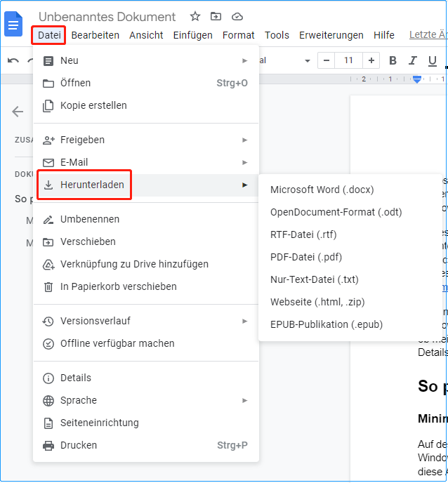Screen dimensions: 448x483
Task: Click the undo arrow in the toolbar
Action: (x=13, y=60)
